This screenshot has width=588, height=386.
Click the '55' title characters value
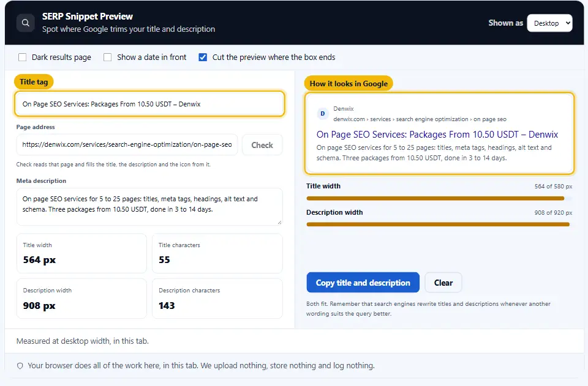click(164, 260)
